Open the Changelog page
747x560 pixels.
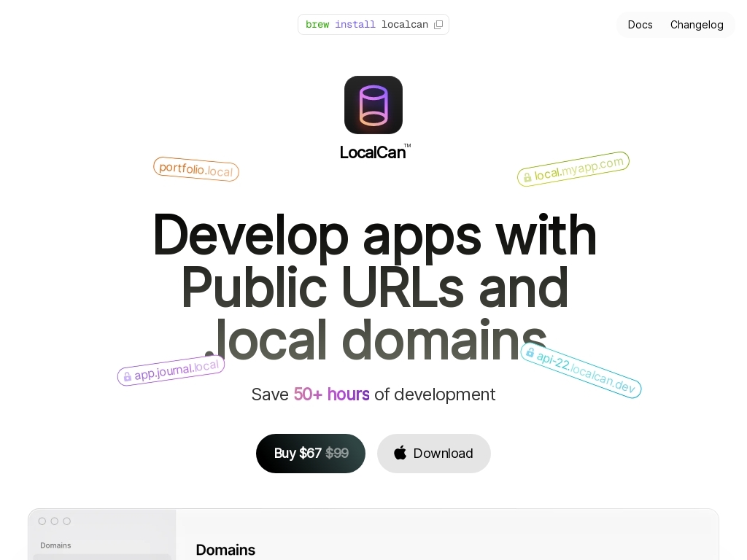pyautogui.click(x=697, y=25)
